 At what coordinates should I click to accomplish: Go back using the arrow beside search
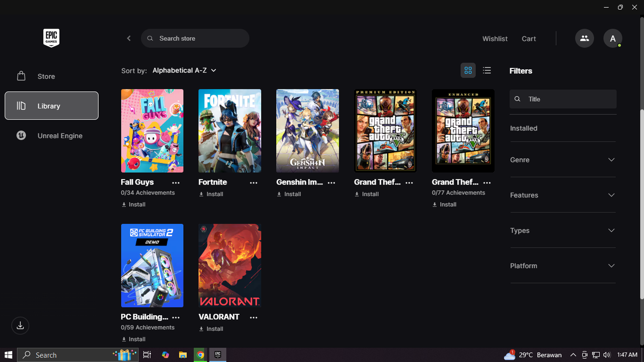coord(129,38)
